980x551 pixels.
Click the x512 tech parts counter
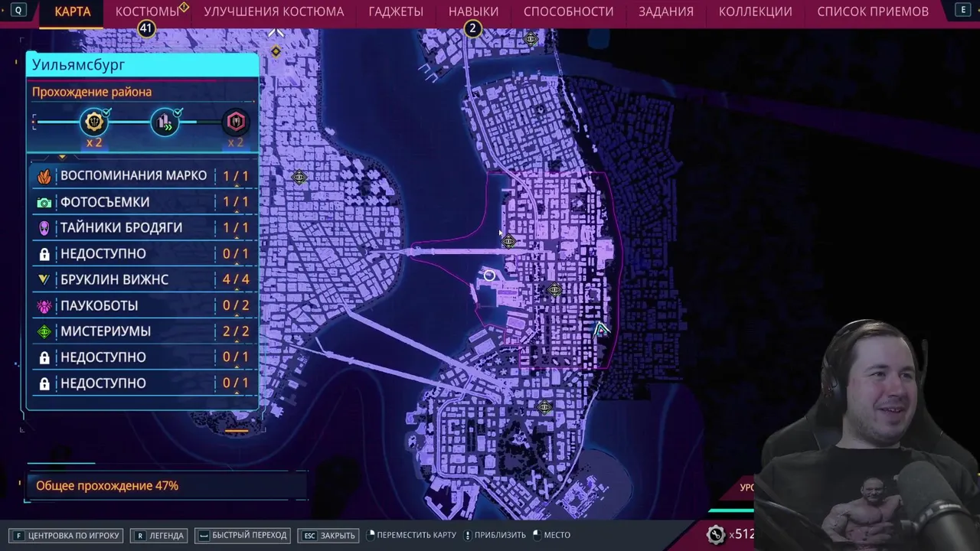pos(741,534)
